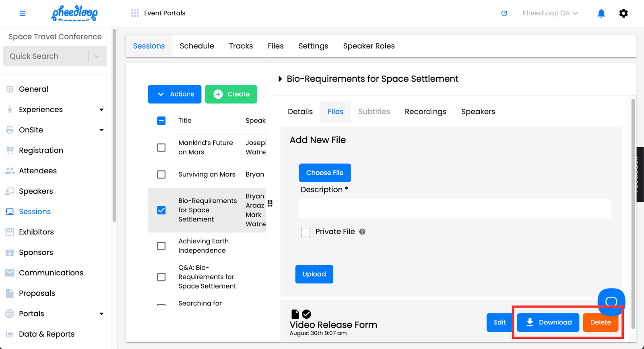Open the Mankind's Future on Mars session row
Viewport: 644px width, 349px height.
pyautogui.click(x=207, y=147)
